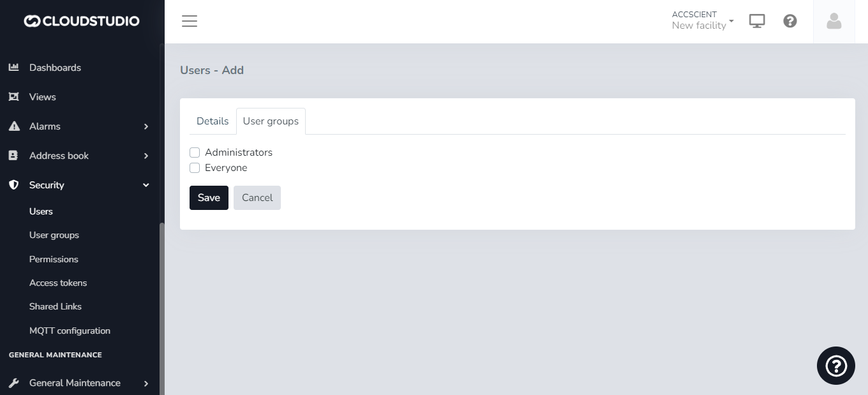Expand the Alarms submenu chevron

[x=146, y=126]
